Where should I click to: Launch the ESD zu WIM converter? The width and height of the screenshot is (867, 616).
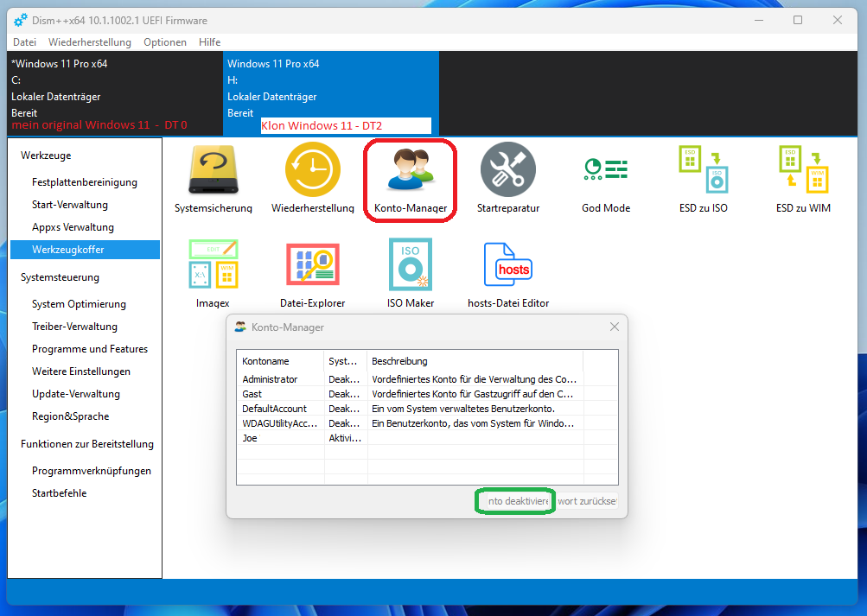(x=803, y=179)
